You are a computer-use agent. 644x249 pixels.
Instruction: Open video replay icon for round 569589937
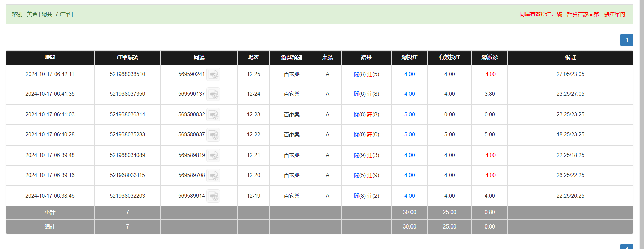tap(213, 135)
